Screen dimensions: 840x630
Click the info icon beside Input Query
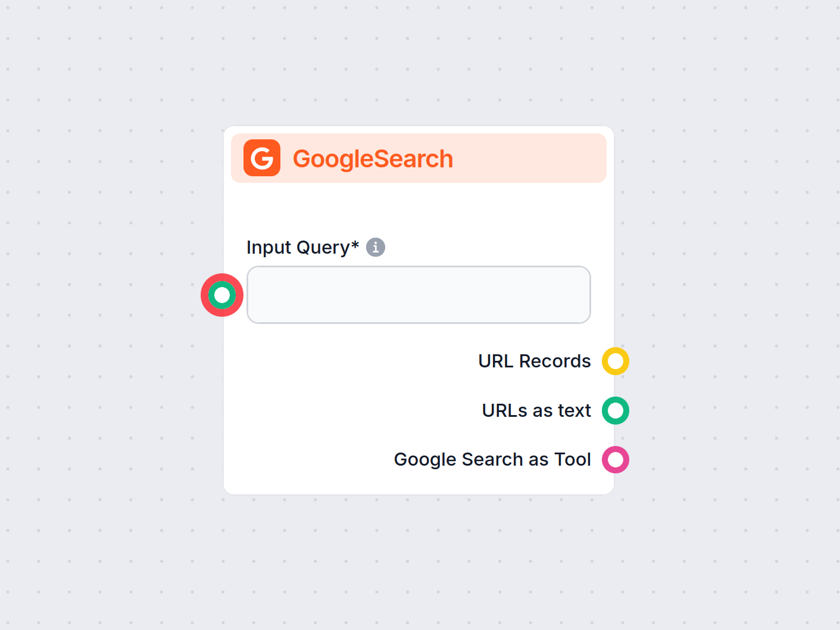pyautogui.click(x=376, y=247)
